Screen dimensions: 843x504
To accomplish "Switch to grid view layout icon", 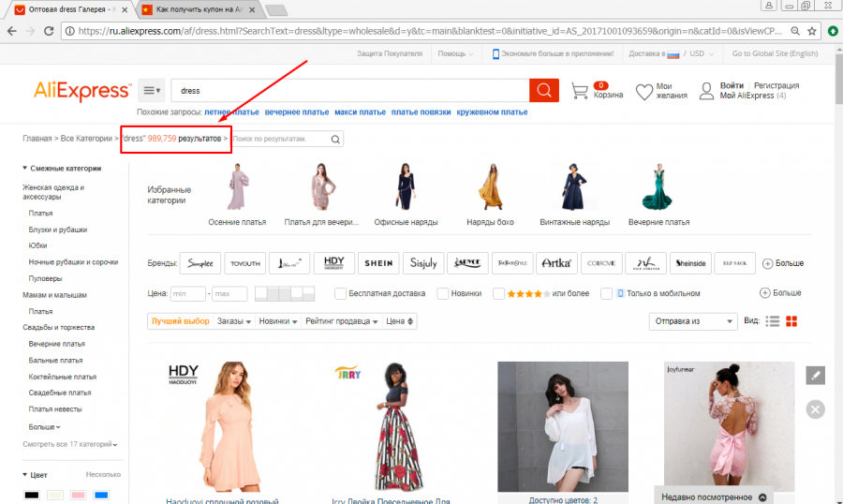I will click(791, 321).
